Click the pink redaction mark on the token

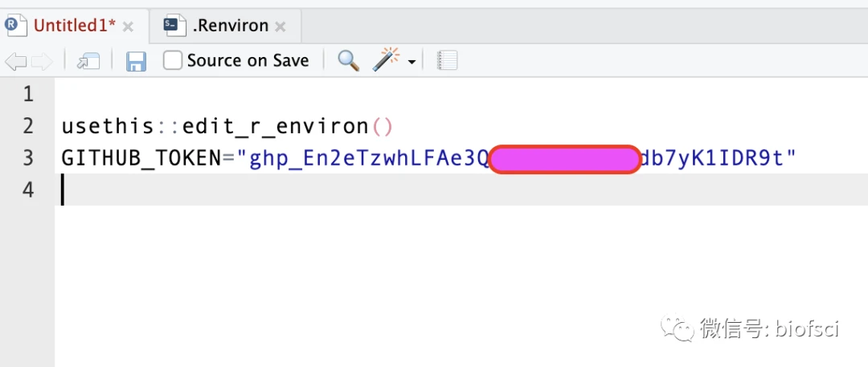coord(564,159)
